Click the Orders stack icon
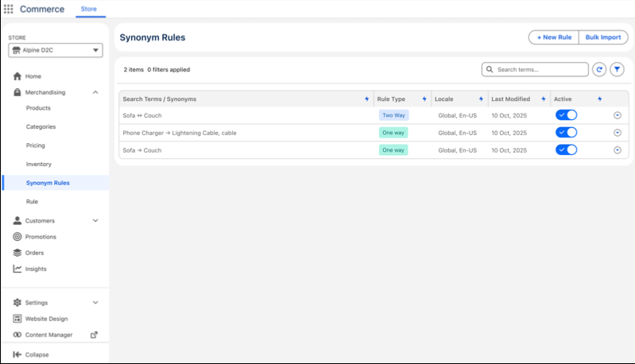Screen dimensions: 635x364 click(x=17, y=253)
